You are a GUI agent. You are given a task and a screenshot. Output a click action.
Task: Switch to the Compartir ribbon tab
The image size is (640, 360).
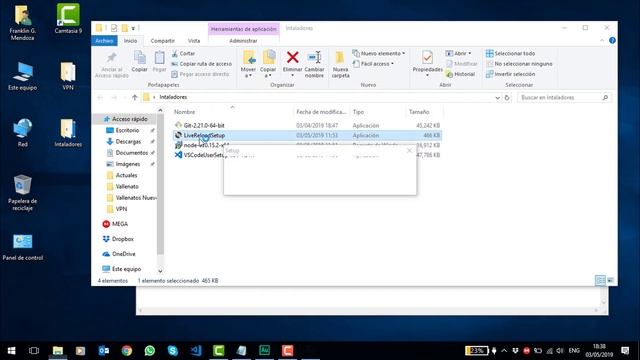[162, 41]
